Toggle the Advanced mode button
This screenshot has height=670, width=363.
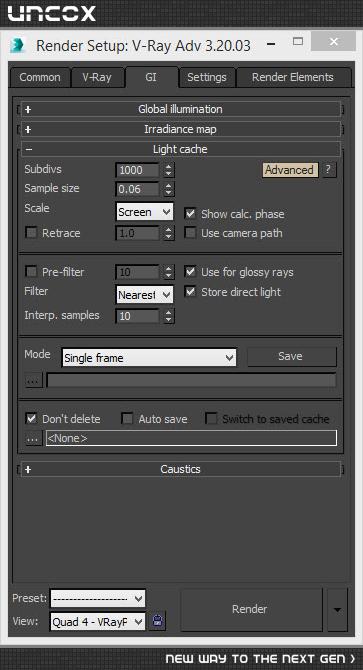click(290, 170)
